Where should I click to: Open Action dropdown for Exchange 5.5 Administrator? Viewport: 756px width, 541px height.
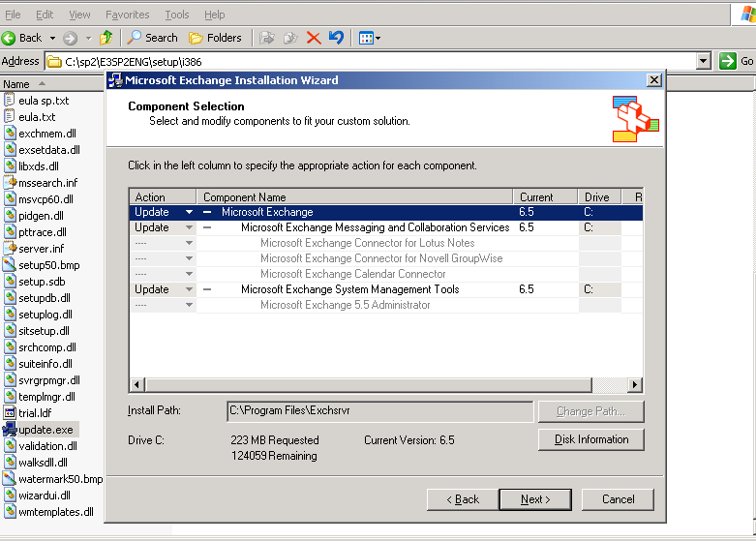point(189,305)
